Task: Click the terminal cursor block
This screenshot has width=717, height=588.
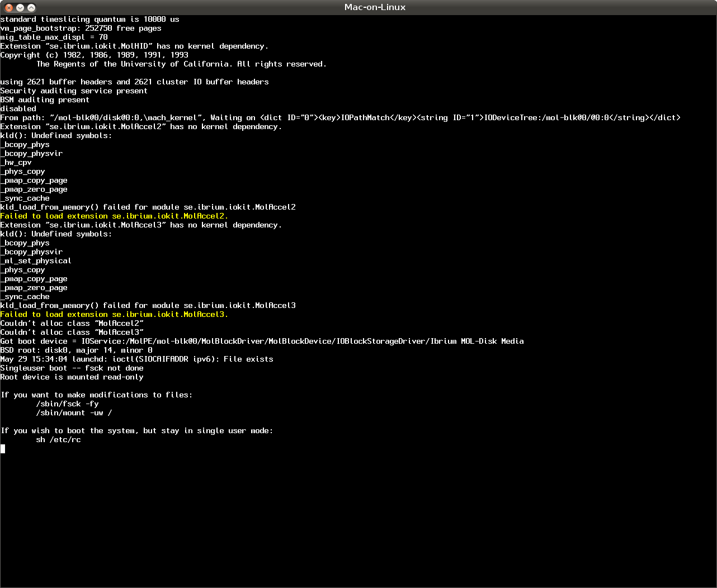Action: point(3,449)
